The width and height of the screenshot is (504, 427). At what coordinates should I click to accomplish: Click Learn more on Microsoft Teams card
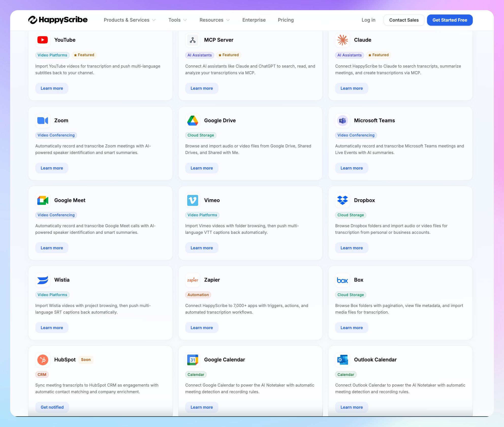(352, 168)
